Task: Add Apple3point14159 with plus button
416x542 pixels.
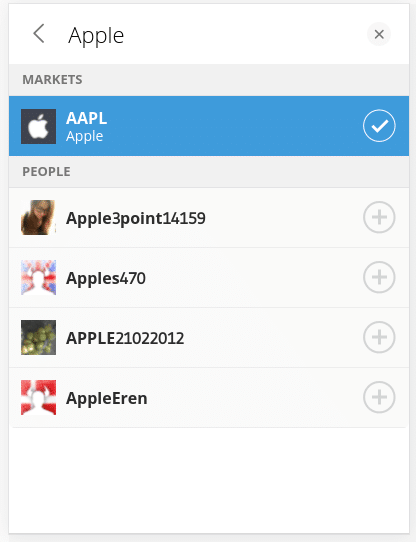Action: tap(379, 217)
